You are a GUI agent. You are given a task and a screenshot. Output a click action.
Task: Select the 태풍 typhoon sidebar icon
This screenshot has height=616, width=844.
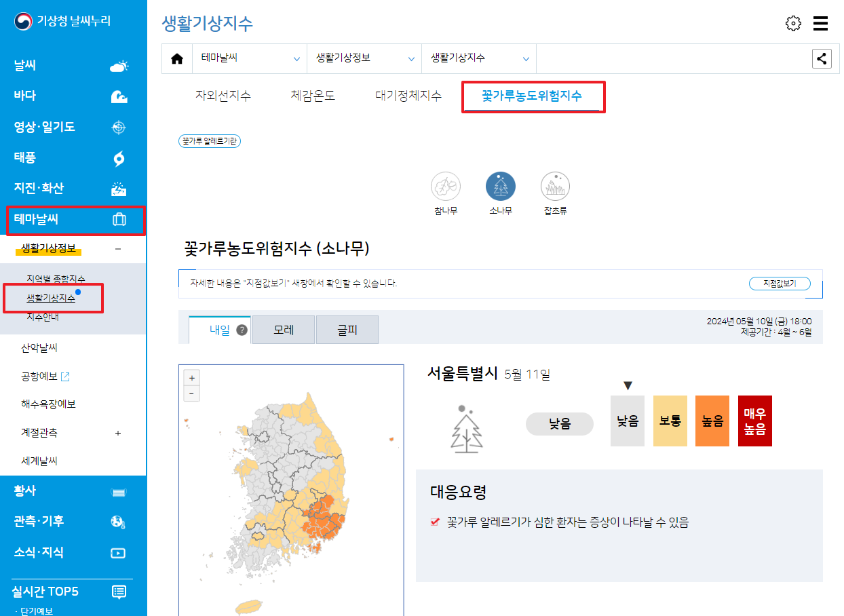tap(119, 157)
